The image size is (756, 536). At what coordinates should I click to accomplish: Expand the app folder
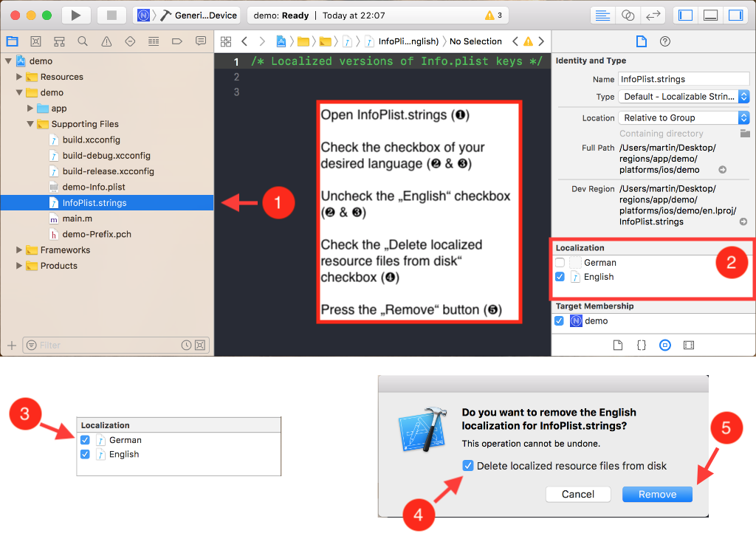tap(30, 108)
